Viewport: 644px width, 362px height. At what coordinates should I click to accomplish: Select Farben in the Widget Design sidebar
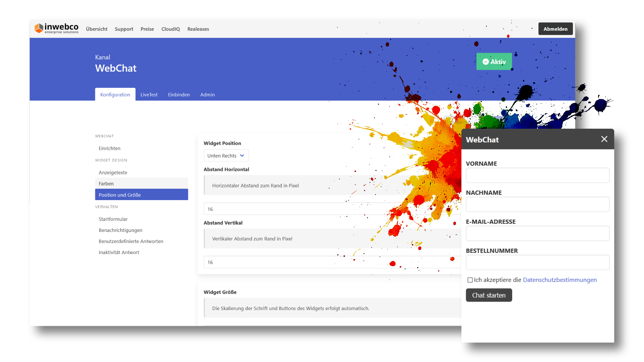[106, 183]
